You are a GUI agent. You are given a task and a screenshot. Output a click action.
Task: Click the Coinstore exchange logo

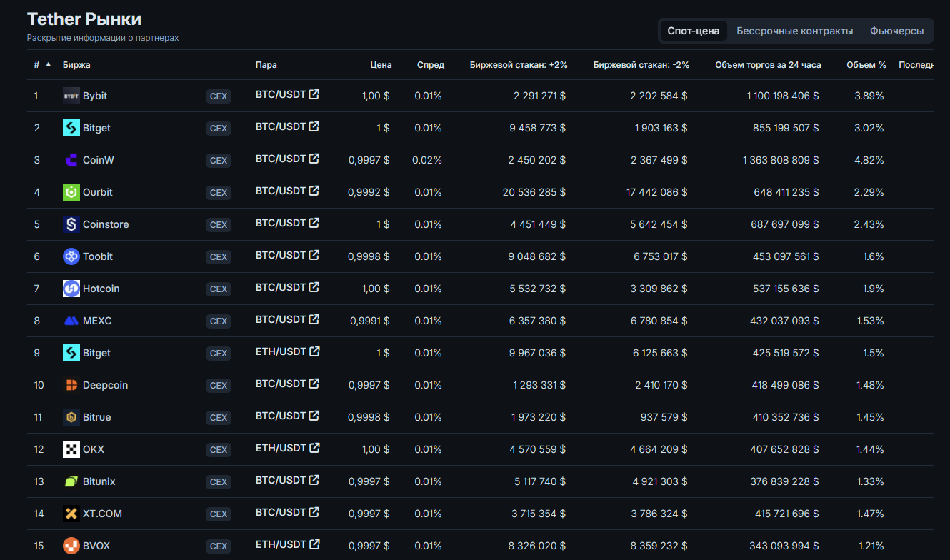click(x=71, y=224)
